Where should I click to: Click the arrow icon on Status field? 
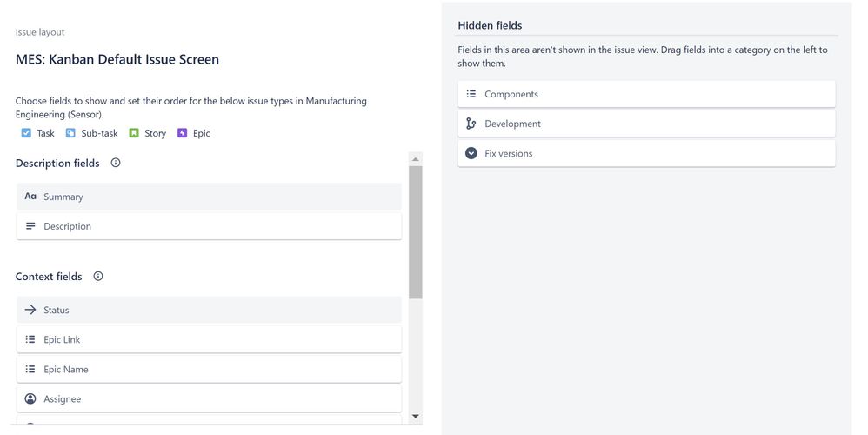coord(30,310)
